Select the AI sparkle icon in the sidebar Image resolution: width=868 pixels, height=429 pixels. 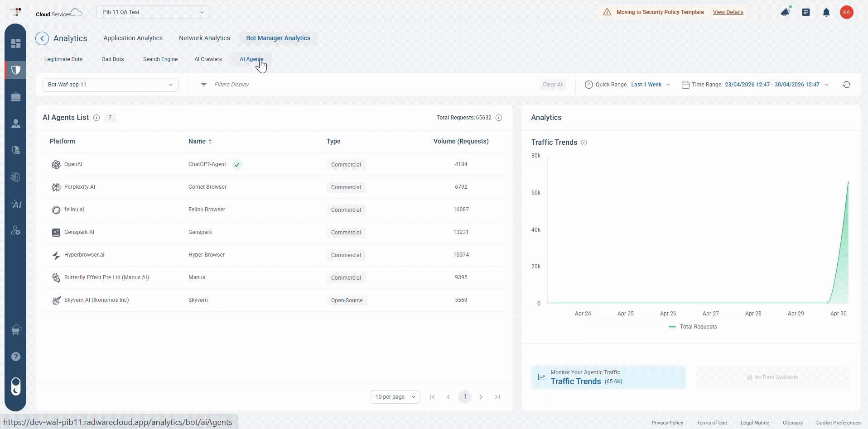(16, 204)
